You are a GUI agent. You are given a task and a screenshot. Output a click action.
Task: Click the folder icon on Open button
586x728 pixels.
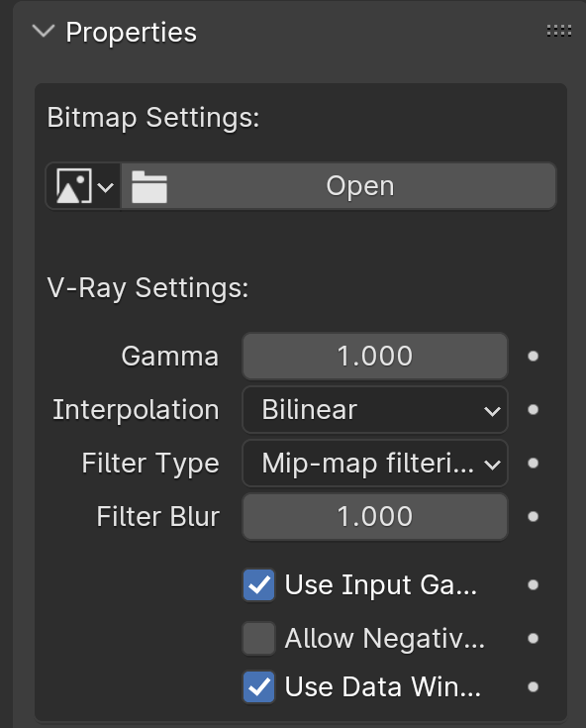pyautogui.click(x=148, y=186)
